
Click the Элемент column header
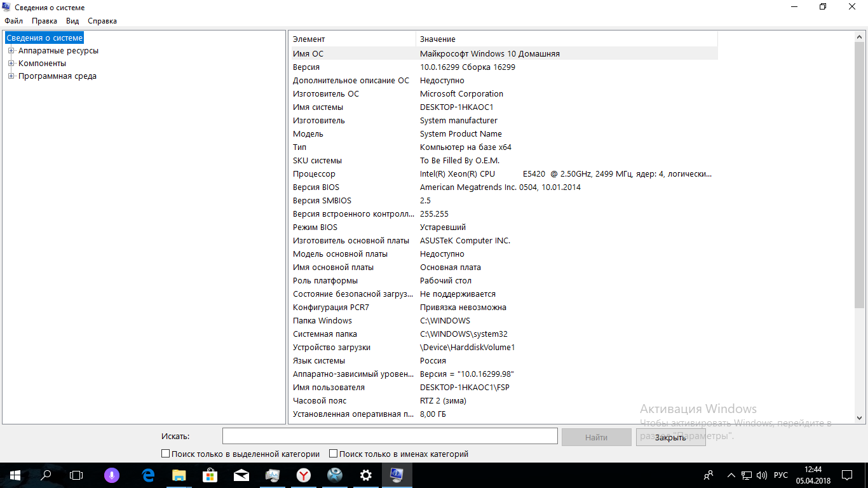[x=353, y=39]
